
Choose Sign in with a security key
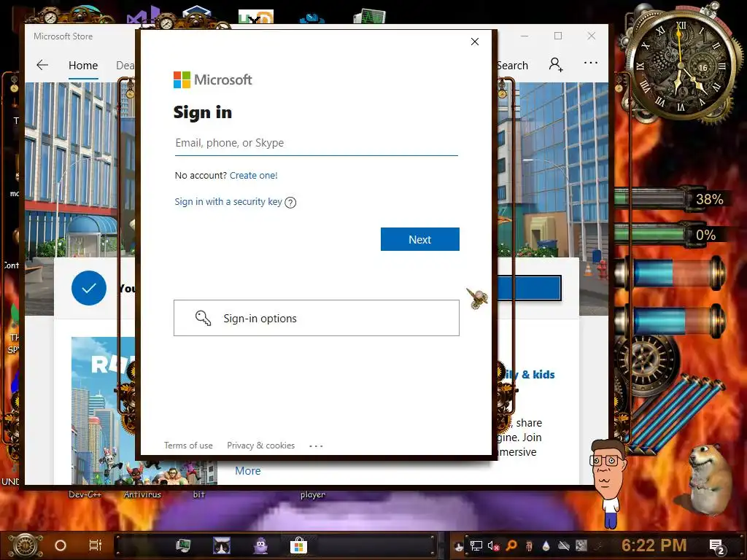(x=228, y=201)
